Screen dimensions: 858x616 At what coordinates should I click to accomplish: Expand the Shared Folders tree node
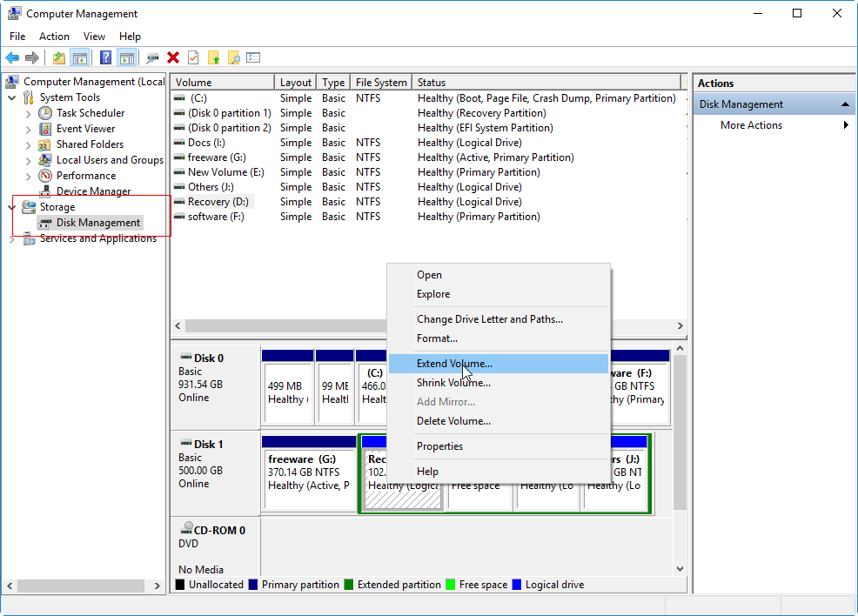(29, 144)
